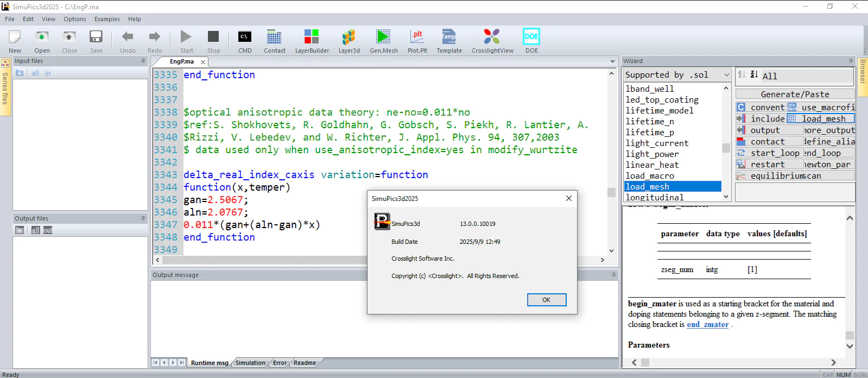
Task: Add folder in Input files panel
Action: click(x=20, y=73)
